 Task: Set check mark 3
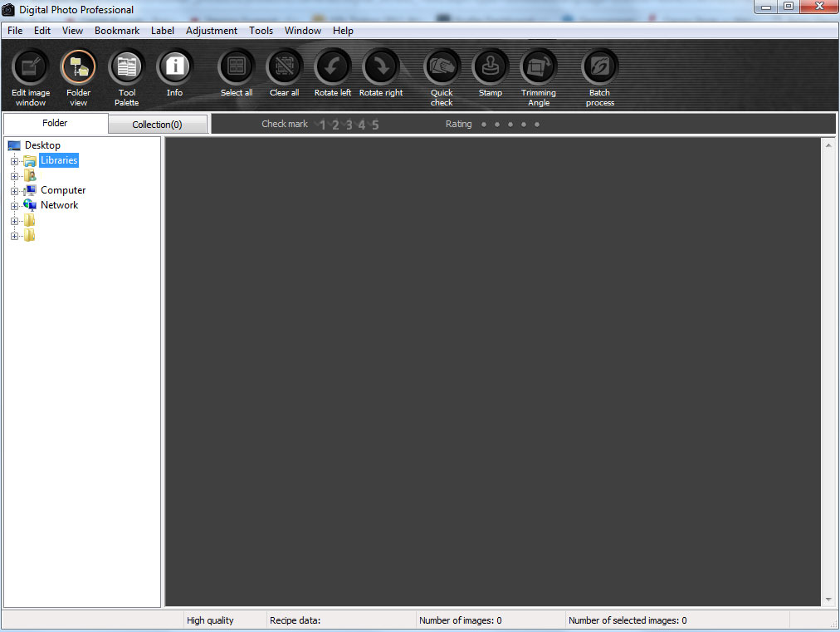(349, 125)
